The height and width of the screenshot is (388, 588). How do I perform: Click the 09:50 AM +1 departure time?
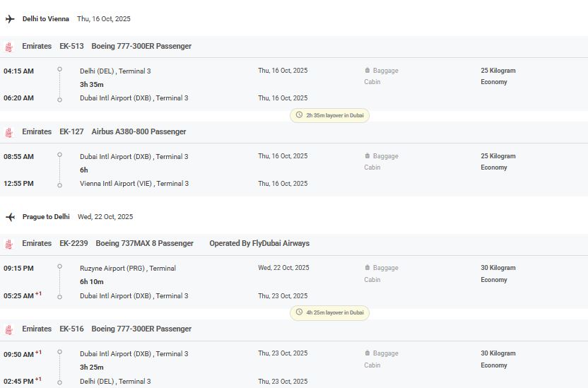23,353
